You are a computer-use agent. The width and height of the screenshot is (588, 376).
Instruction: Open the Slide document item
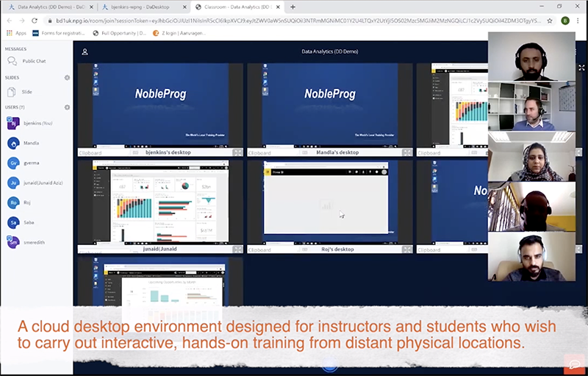21,92
